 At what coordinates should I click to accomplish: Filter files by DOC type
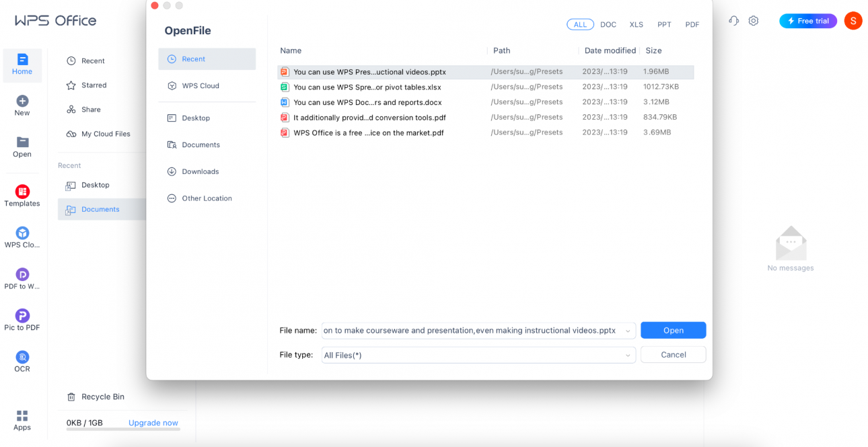click(608, 24)
